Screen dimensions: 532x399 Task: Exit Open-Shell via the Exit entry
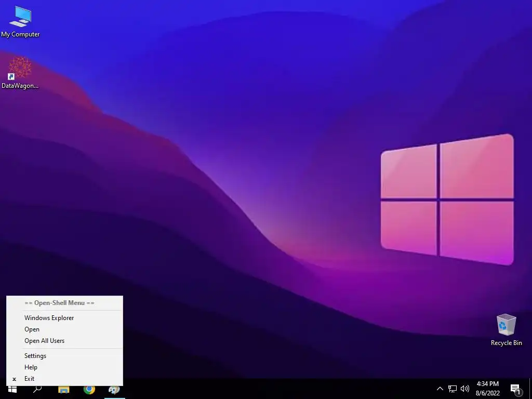64,379
